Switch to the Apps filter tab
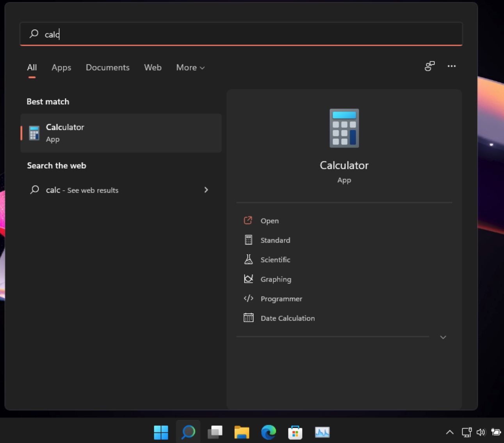 [x=61, y=67]
